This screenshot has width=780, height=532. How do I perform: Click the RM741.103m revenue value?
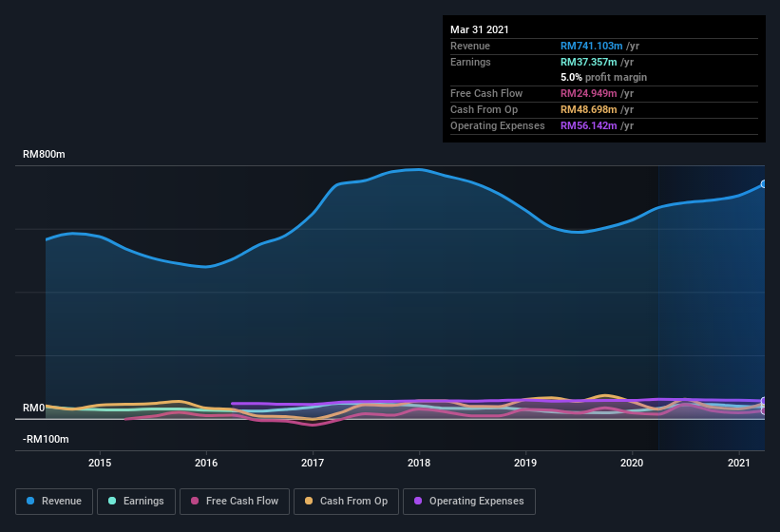592,46
